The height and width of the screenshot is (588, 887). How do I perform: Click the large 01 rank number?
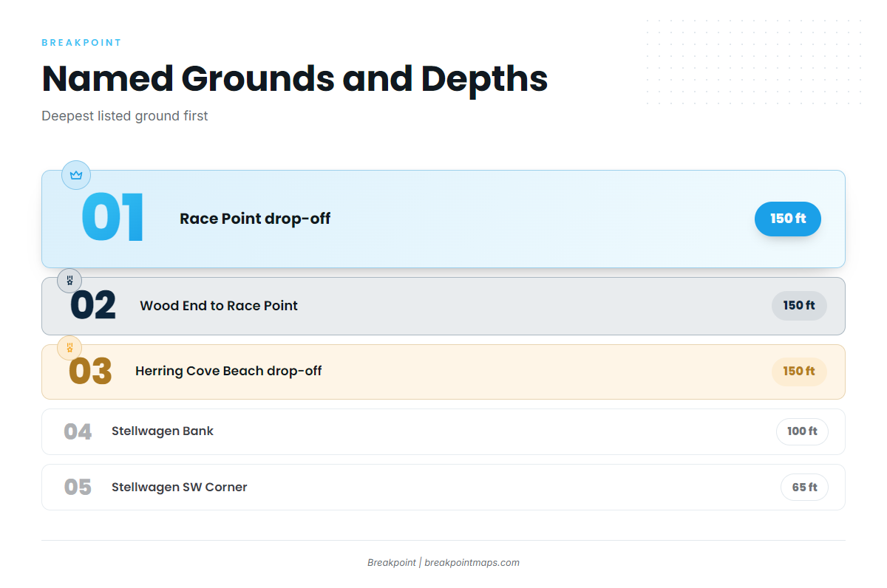click(x=112, y=218)
